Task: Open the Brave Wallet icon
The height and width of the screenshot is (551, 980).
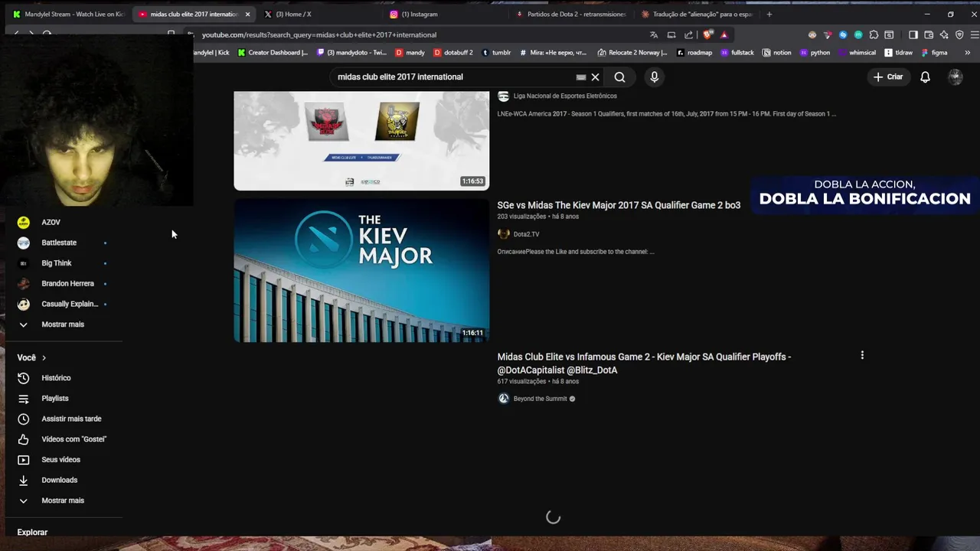Action: click(929, 34)
